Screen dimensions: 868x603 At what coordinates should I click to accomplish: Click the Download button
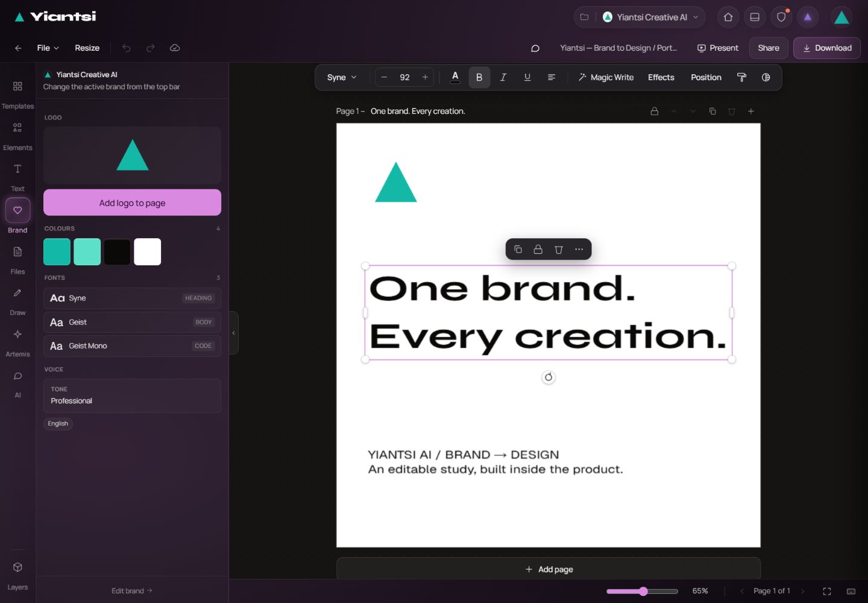(x=827, y=48)
